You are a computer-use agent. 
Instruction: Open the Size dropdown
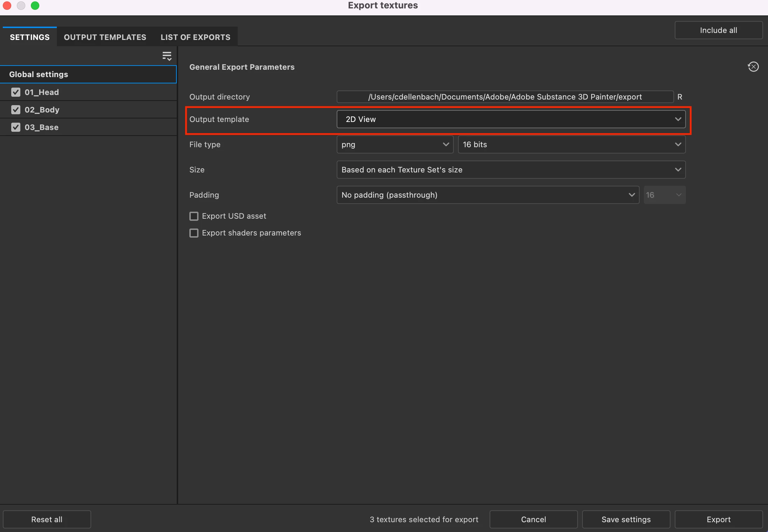pyautogui.click(x=511, y=170)
